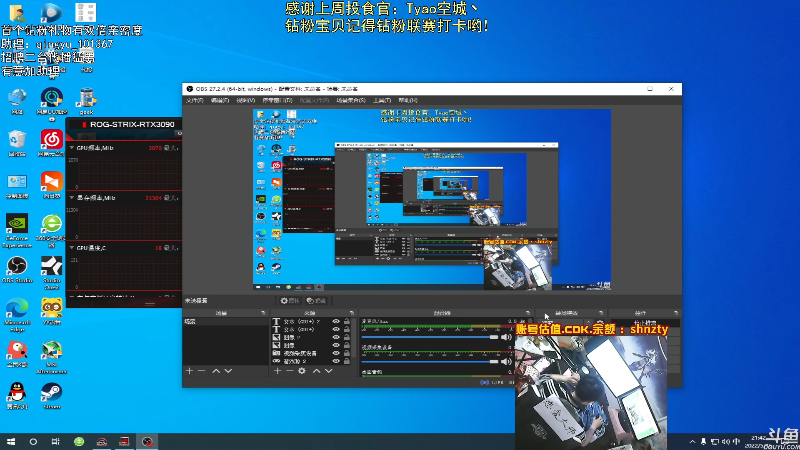Remove the selected scene with the minus button
Image resolution: width=800 pixels, height=450 pixels.
(x=202, y=371)
